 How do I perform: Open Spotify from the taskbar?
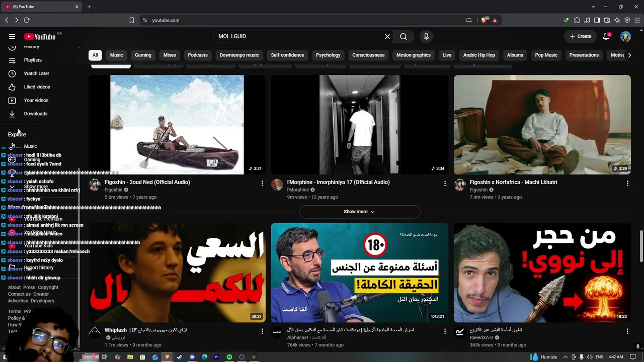click(x=229, y=357)
